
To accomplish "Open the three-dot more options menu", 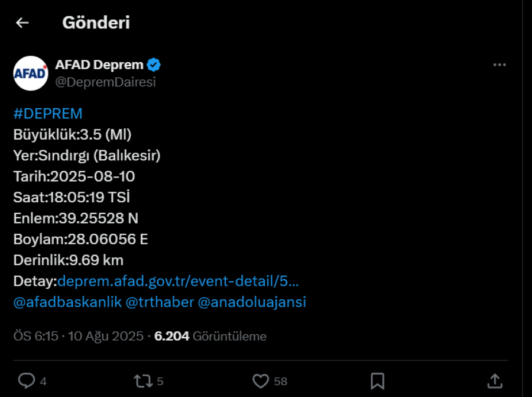I will pos(499,65).
